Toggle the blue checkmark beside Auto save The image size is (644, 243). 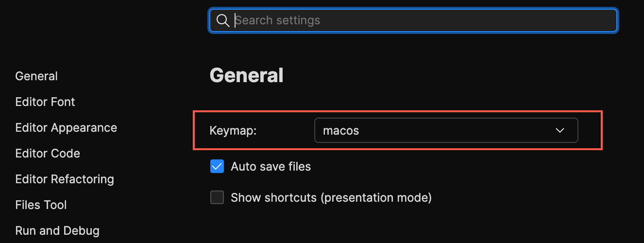click(x=217, y=167)
